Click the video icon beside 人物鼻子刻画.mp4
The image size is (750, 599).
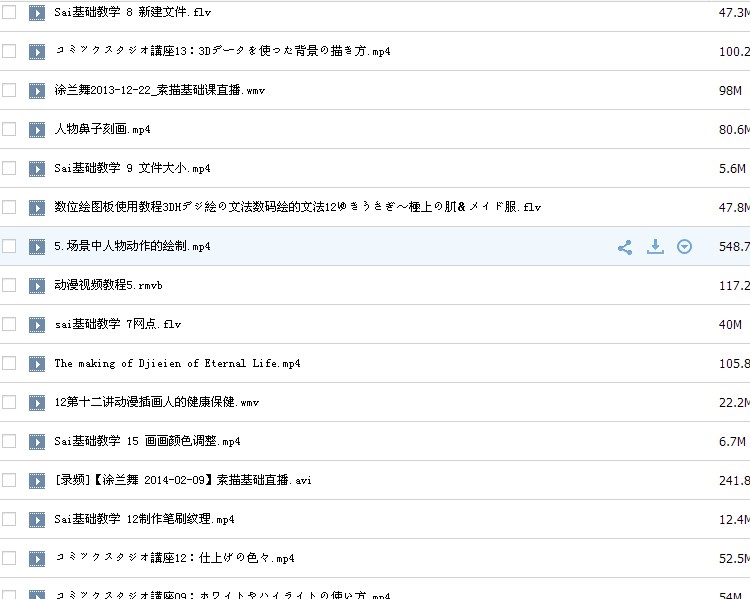37,129
